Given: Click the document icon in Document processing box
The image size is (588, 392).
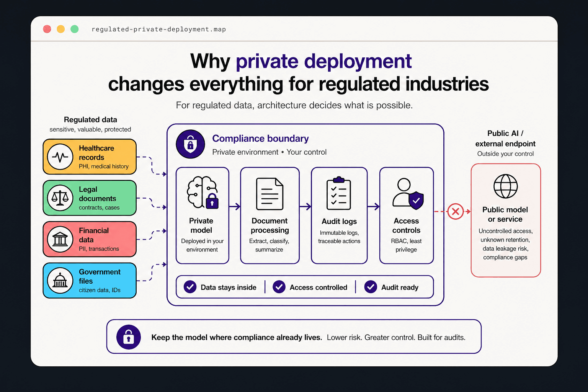Looking at the screenshot, I should pyautogui.click(x=270, y=193).
